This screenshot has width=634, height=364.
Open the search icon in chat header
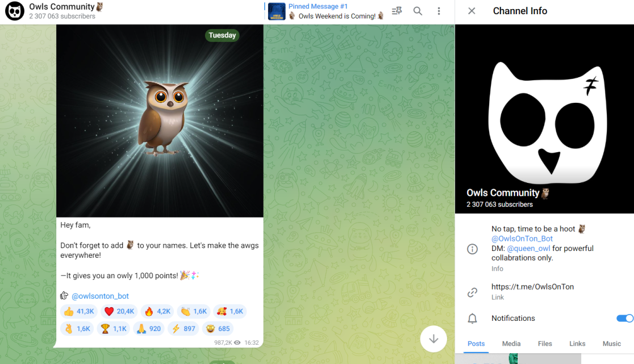tap(418, 11)
